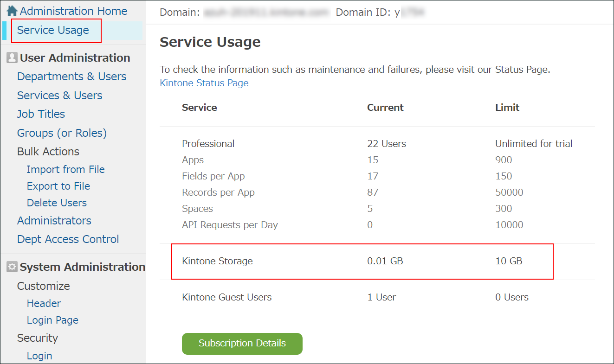This screenshot has width=614, height=364.
Task: Open the Login Page customization
Action: pyautogui.click(x=52, y=320)
